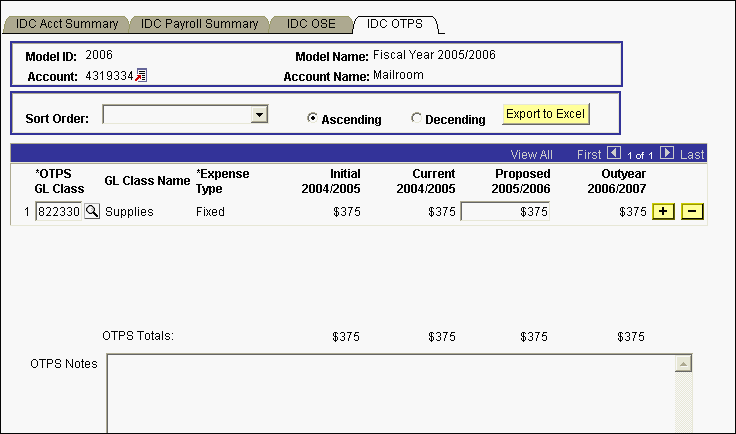Click the View All link
This screenshot has width=736, height=434.
pyautogui.click(x=531, y=154)
